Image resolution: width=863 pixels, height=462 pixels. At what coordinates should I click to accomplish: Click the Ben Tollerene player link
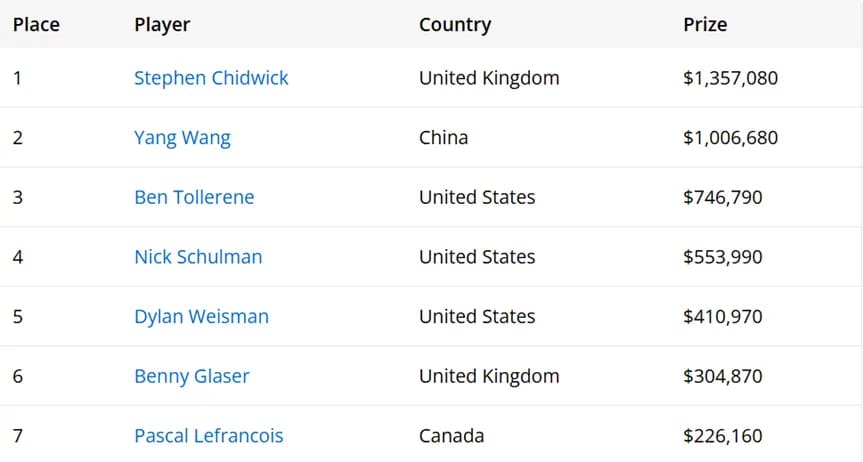[194, 197]
